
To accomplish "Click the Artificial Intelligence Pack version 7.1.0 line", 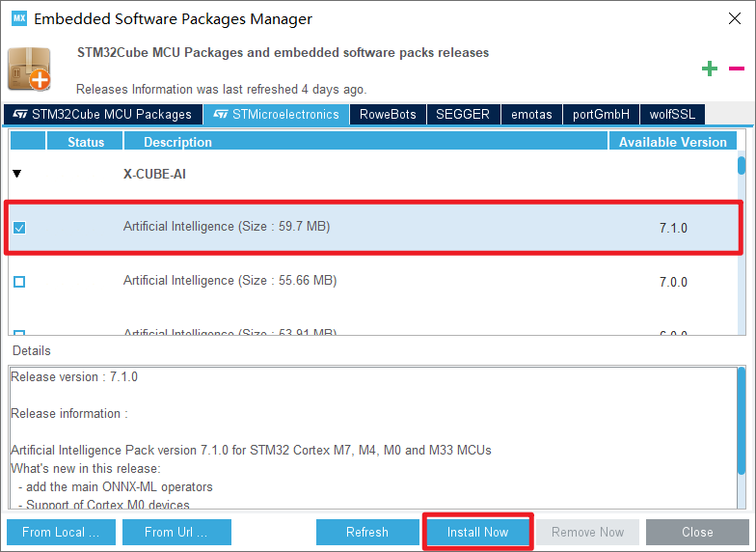I will pos(251,450).
